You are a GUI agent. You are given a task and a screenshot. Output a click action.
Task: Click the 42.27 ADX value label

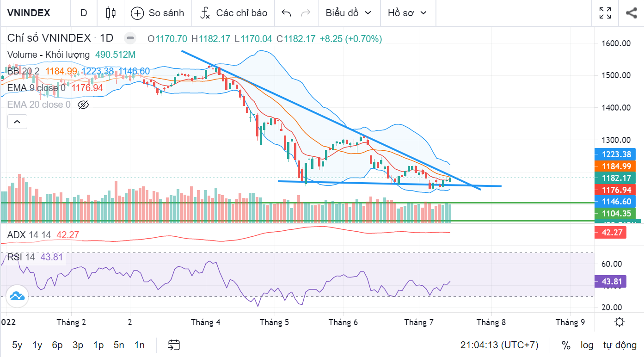[x=611, y=233]
